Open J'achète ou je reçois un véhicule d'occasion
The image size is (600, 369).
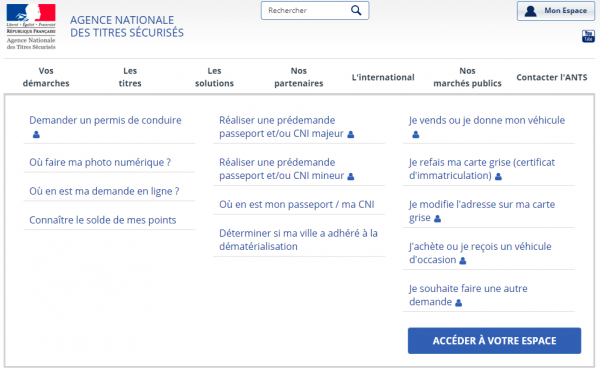coord(480,253)
